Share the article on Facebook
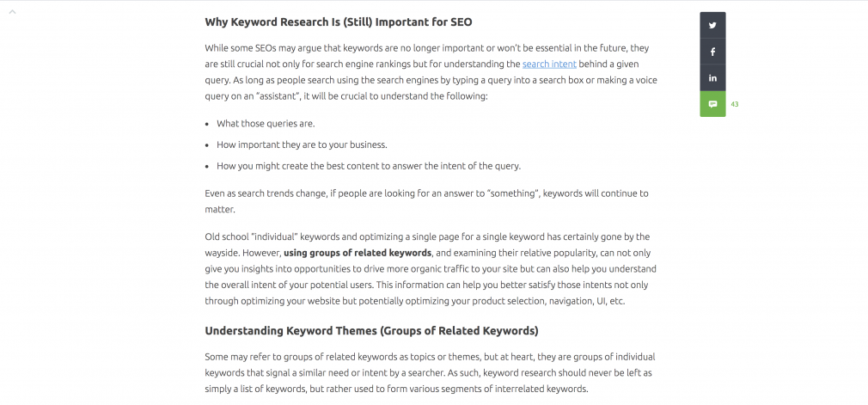This screenshot has height=405, width=868. [x=712, y=52]
